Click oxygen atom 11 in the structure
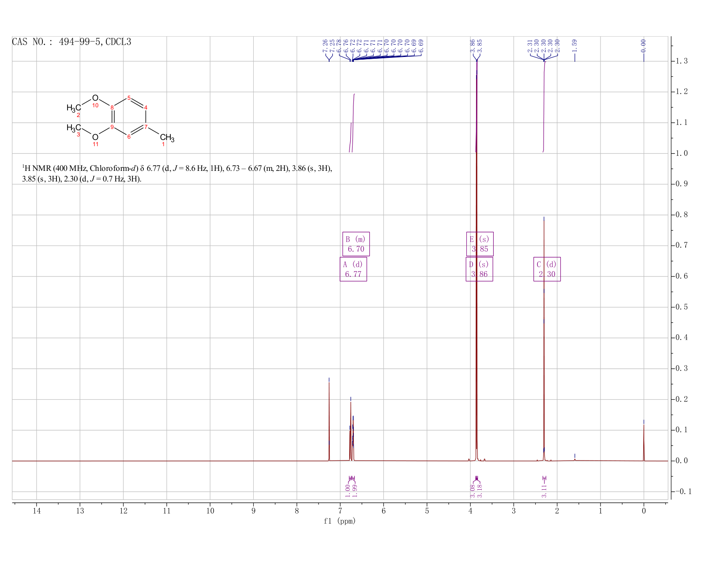 click(95, 137)
